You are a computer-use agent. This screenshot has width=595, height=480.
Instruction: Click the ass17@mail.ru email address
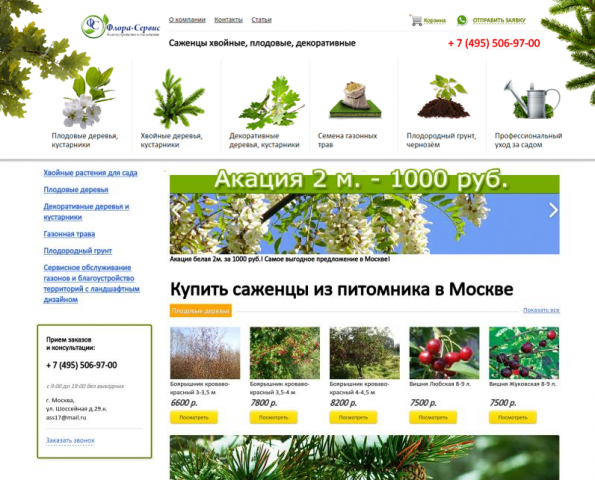(66, 417)
